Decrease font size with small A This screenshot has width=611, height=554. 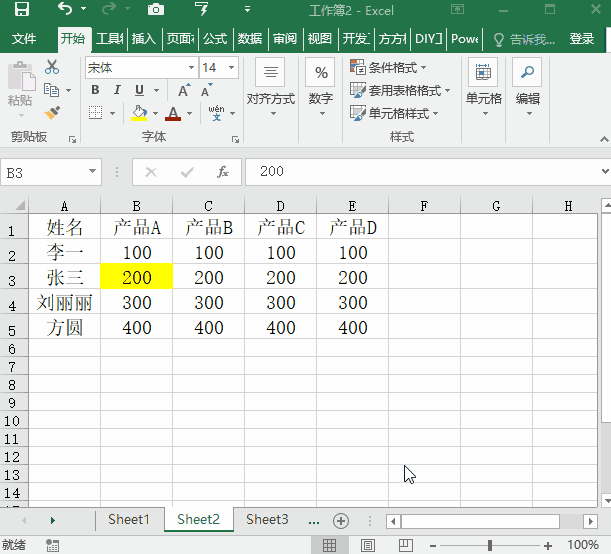[x=206, y=90]
